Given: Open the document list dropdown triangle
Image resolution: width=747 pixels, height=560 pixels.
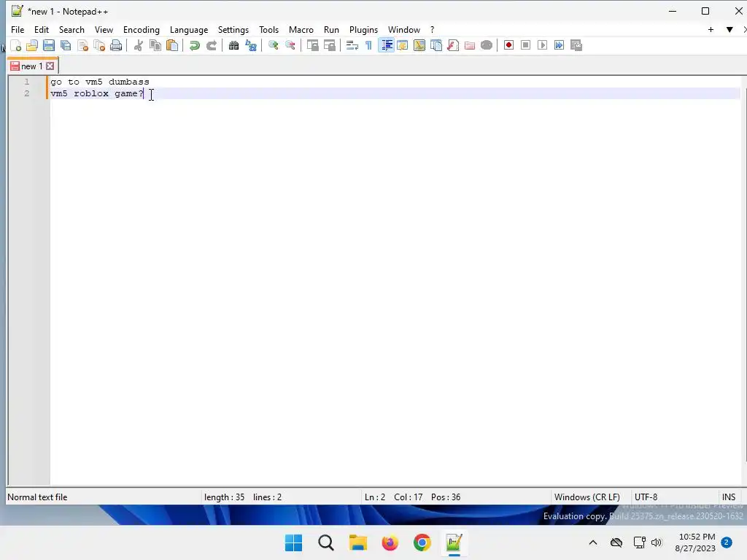Looking at the screenshot, I should (x=729, y=29).
